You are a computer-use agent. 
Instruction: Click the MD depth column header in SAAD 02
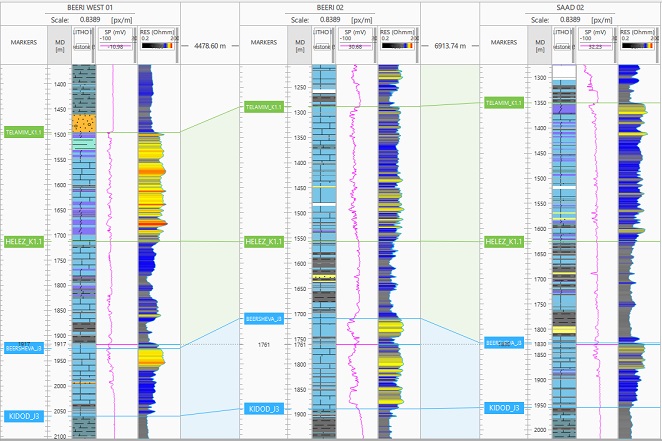coord(539,43)
